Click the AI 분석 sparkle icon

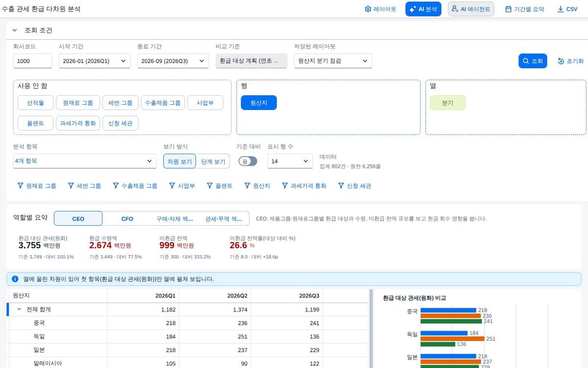pos(413,9)
